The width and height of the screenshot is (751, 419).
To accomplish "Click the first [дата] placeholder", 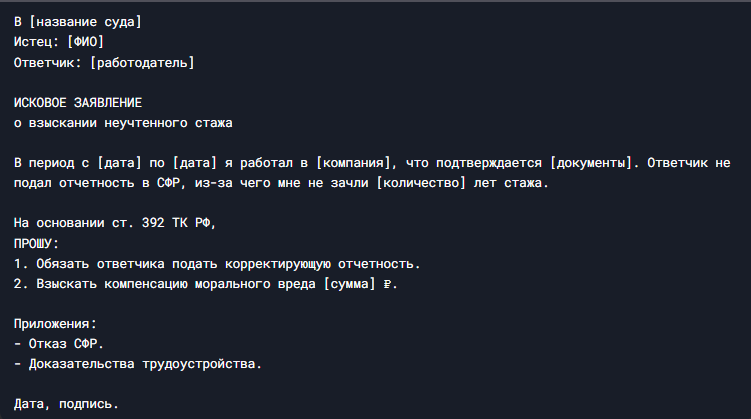I will (x=119, y=163).
